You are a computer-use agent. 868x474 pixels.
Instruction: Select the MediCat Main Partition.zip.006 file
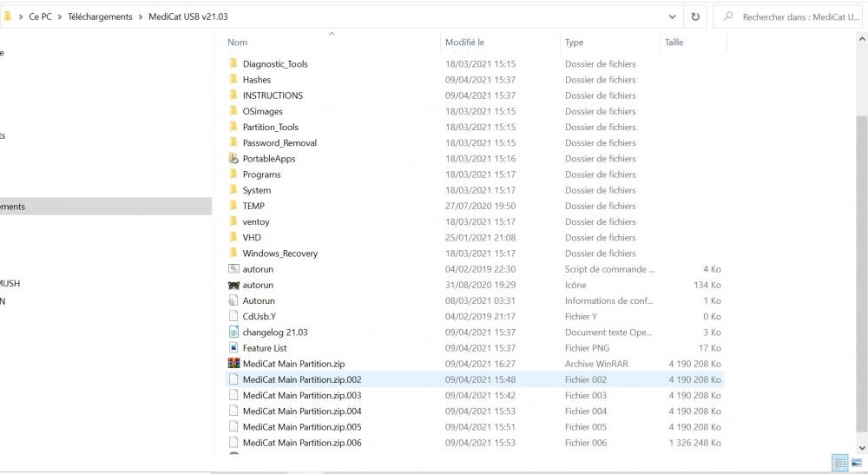pyautogui.click(x=301, y=443)
